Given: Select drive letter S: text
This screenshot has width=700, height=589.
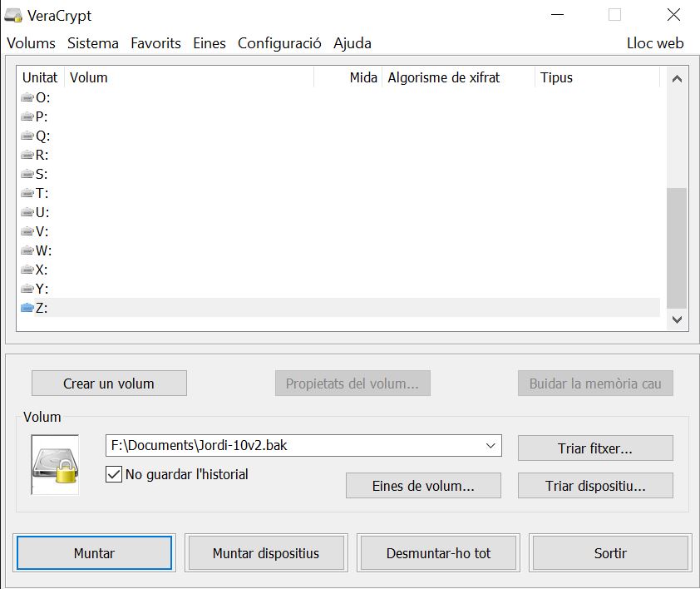Looking at the screenshot, I should [x=42, y=174].
